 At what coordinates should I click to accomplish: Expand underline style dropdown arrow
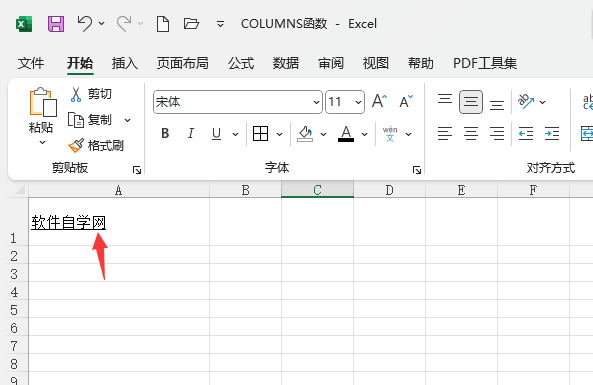tap(235, 134)
